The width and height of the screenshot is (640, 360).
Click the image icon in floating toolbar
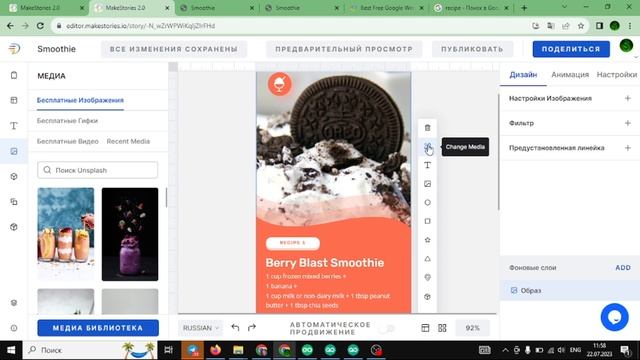click(427, 184)
